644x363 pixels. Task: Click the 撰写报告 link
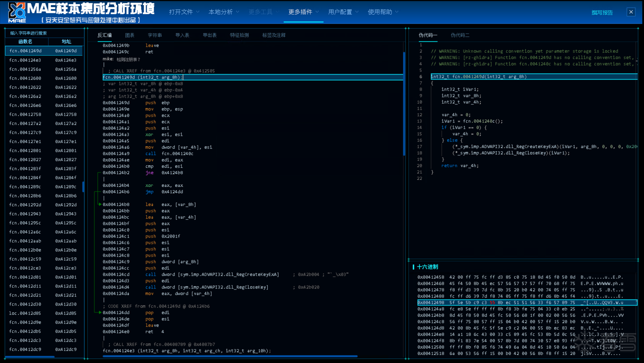(602, 12)
